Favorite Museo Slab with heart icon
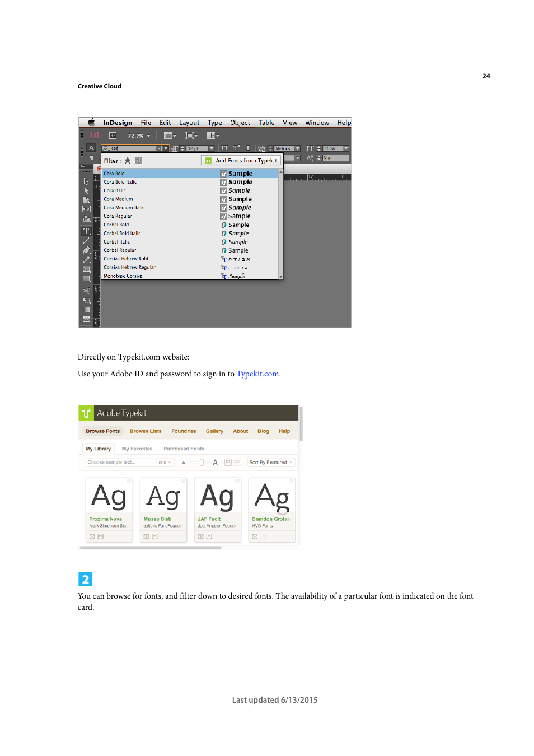This screenshot has height=756, width=534. click(x=182, y=481)
